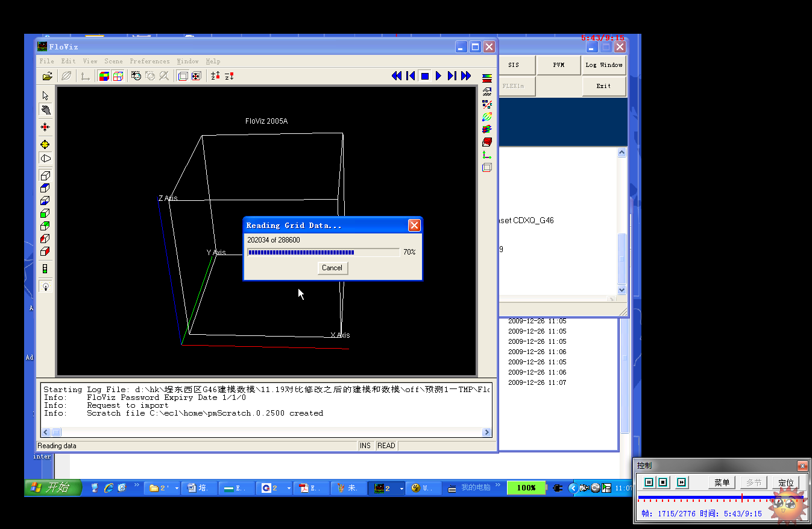The width and height of the screenshot is (812, 529).
Task: Select the green front-face cube view
Action: 45,214
